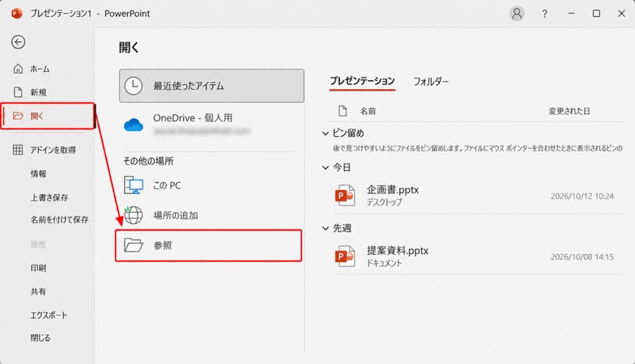Switch to the フォルダー tab
635x364 pixels.
pos(431,82)
